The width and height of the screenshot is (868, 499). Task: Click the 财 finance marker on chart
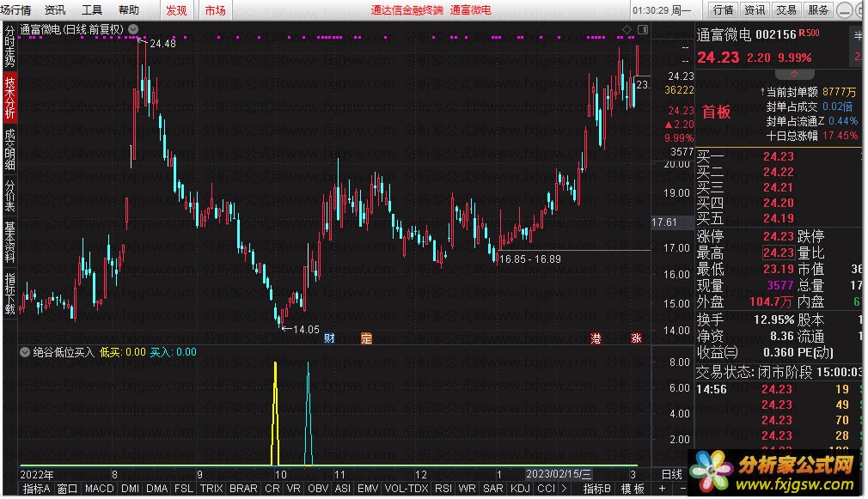(x=329, y=338)
